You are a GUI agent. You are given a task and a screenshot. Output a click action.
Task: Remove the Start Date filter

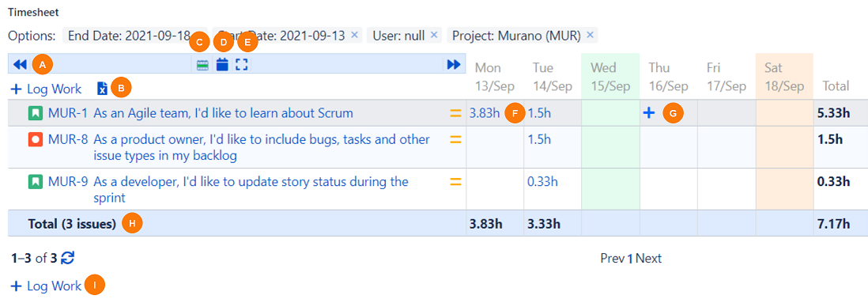[x=355, y=36]
